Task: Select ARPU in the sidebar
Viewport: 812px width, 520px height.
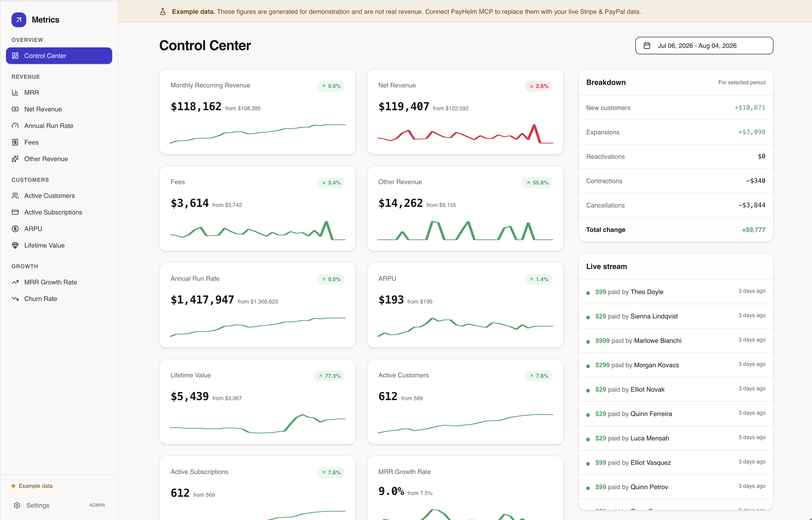Action: click(x=59, y=229)
